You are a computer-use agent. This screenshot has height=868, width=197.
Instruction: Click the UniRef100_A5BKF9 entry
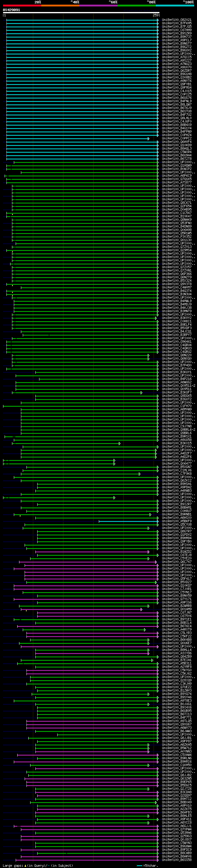pyautogui.click(x=177, y=521)
